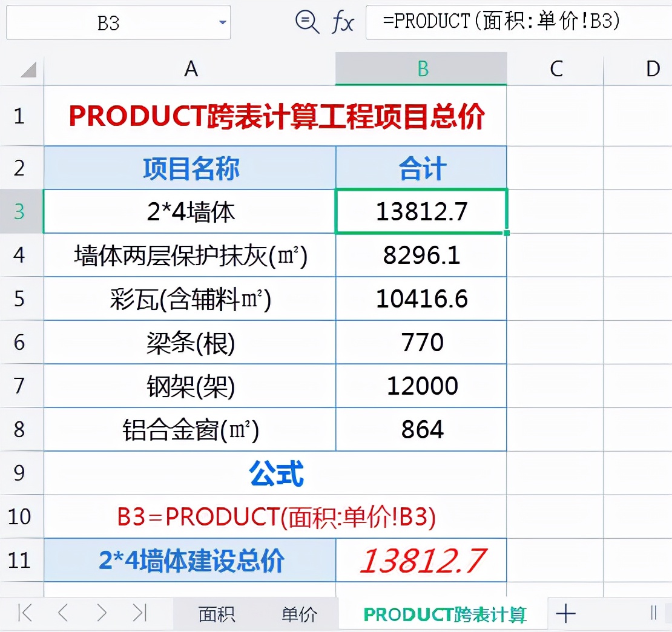Jump to the last sheet with the arrow
The width and height of the screenshot is (672, 632).
click(140, 612)
